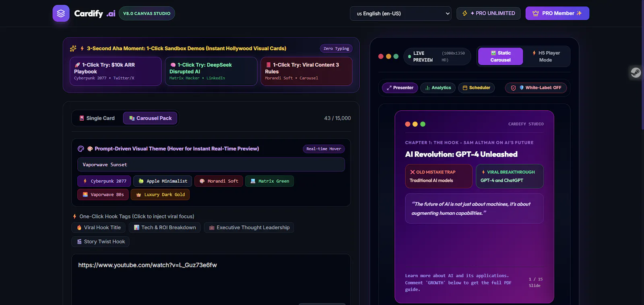The height and width of the screenshot is (305, 644).
Task: Click the Vaporwave Sunset theme input field
Action: pos(211,165)
